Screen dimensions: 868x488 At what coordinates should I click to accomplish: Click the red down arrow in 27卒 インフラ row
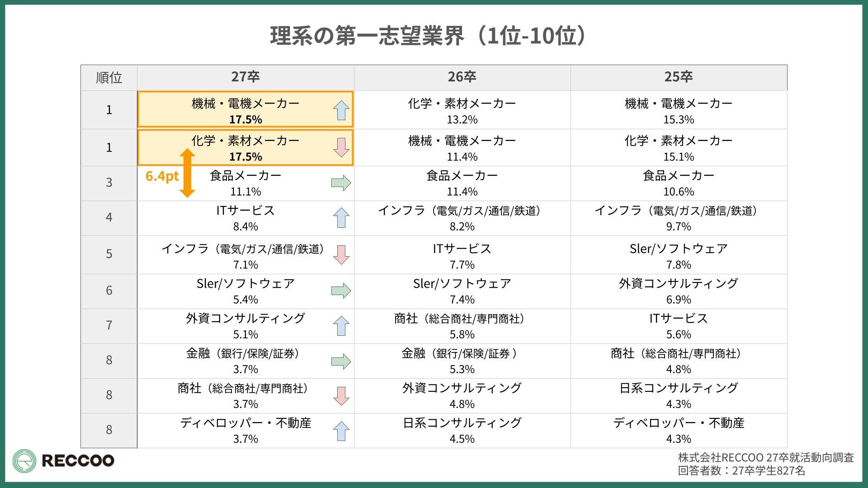click(341, 255)
